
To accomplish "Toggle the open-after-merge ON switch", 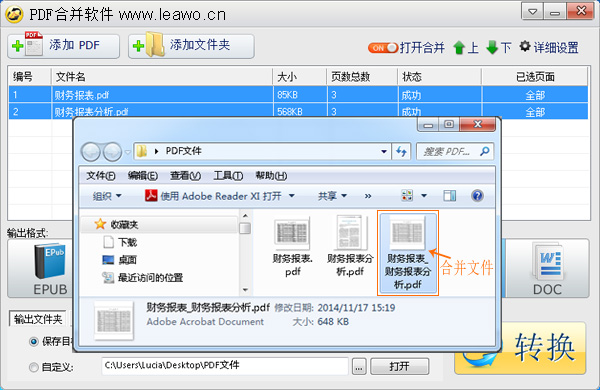I will pos(383,48).
